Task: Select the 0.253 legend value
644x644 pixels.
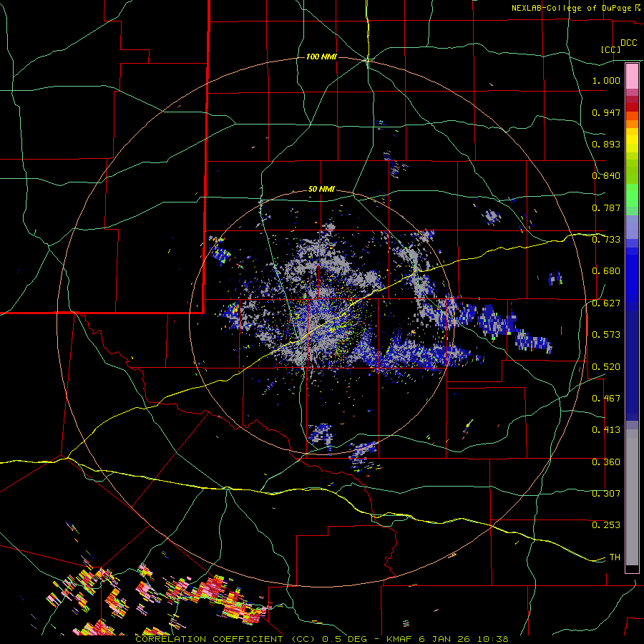Action: click(x=606, y=525)
